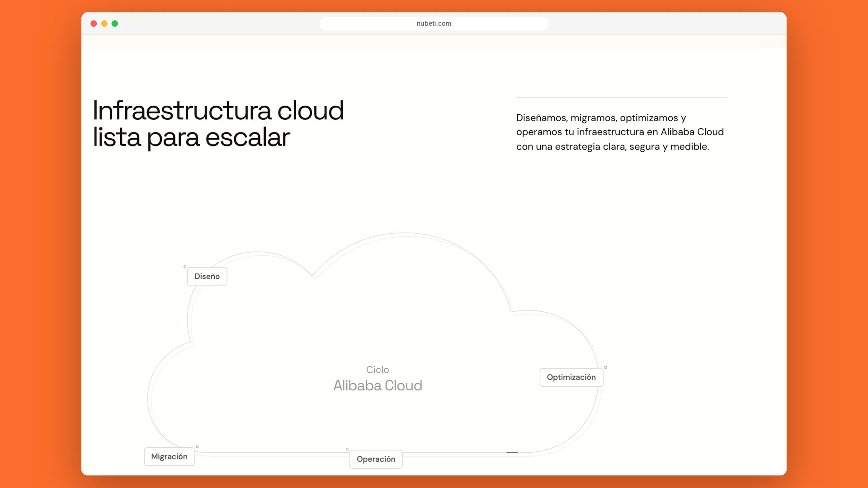Click the Diseño label on the cloud

pos(207,277)
